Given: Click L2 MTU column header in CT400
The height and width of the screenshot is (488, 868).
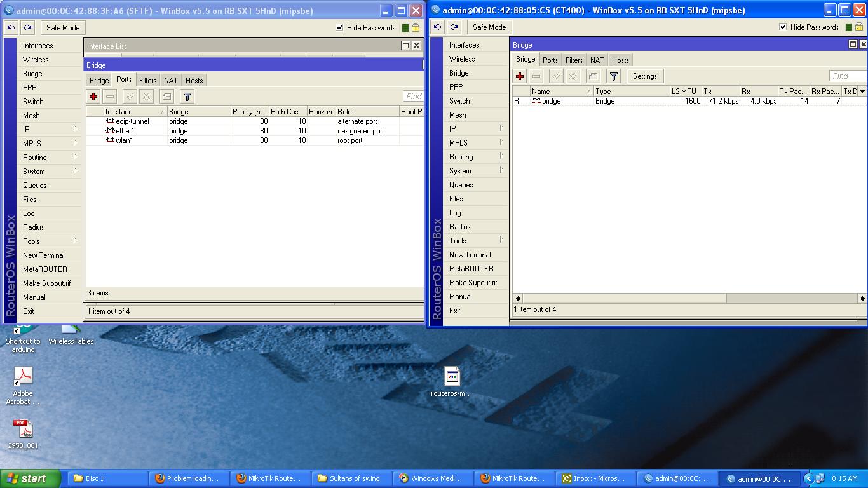Looking at the screenshot, I should pos(685,91).
